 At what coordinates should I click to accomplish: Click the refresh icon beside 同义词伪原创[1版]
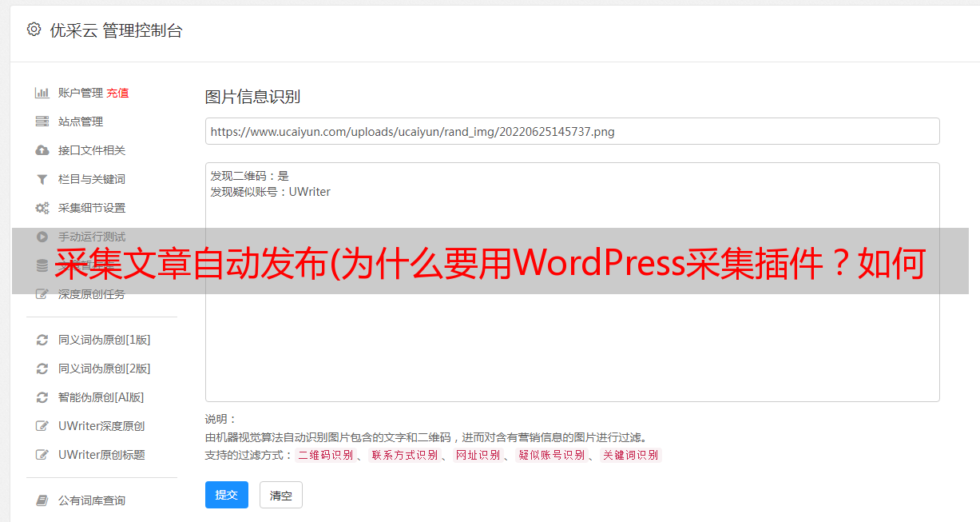pos(42,340)
